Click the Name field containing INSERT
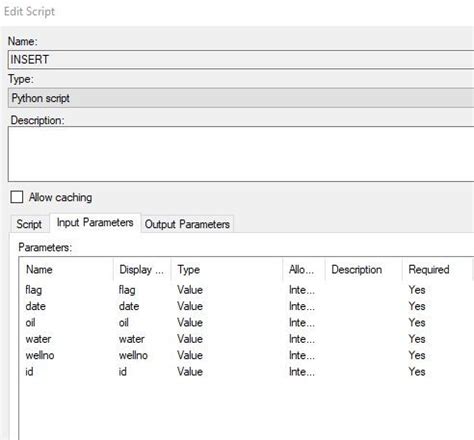Screen dimensions: 474x440 [x=241, y=60]
